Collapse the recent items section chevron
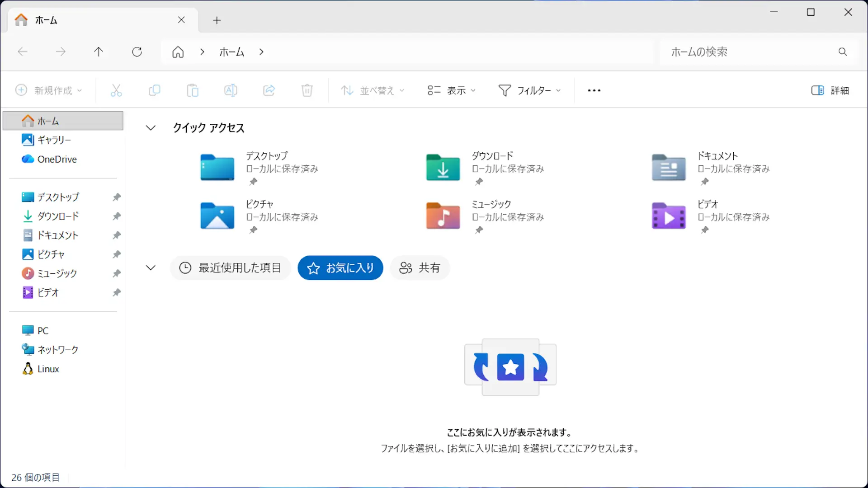The width and height of the screenshot is (868, 488). (151, 267)
